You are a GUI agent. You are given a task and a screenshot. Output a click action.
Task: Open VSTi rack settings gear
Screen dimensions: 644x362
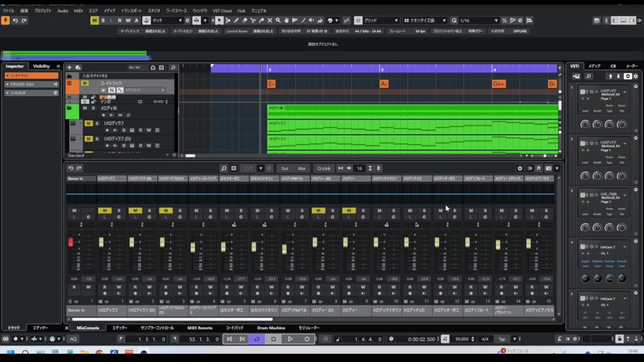point(636,76)
